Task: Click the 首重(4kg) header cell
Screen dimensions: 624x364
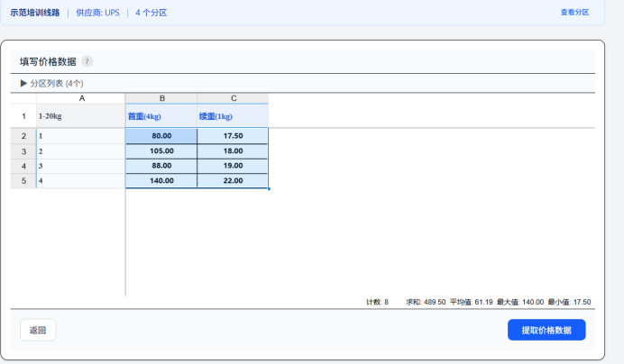Action: tap(161, 116)
